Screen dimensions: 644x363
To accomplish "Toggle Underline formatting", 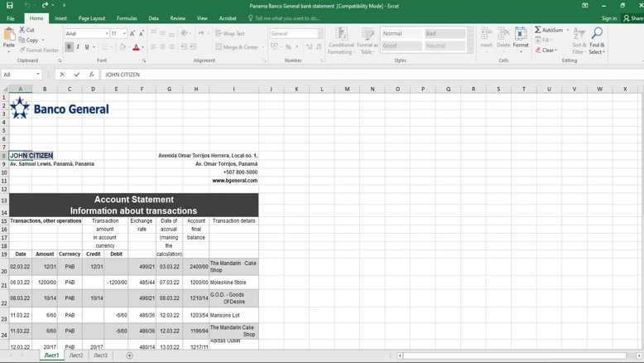I will (87, 47).
